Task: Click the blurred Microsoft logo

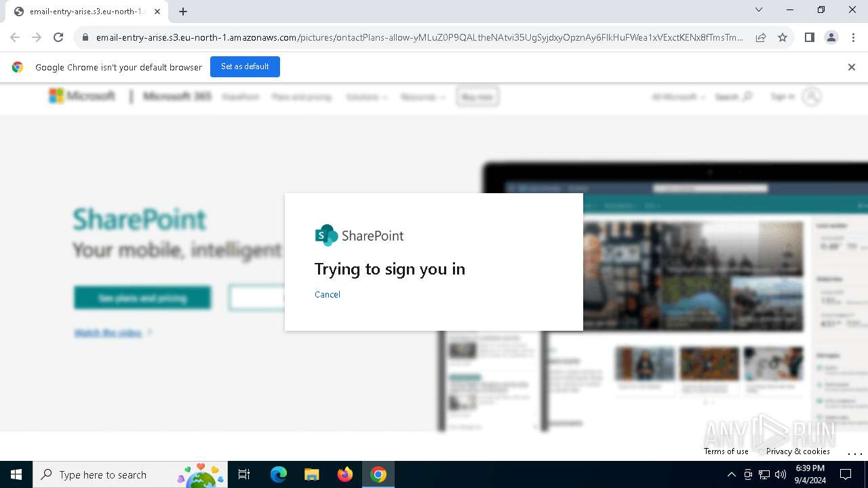Action: [82, 96]
